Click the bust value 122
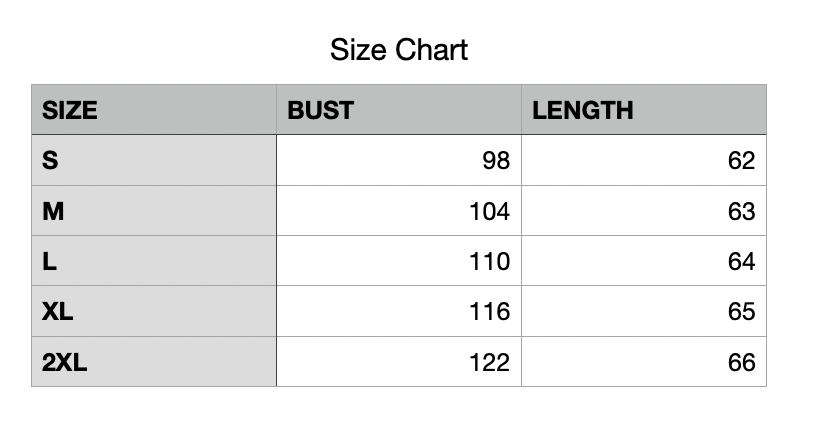Image resolution: width=816 pixels, height=442 pixels. (x=489, y=362)
